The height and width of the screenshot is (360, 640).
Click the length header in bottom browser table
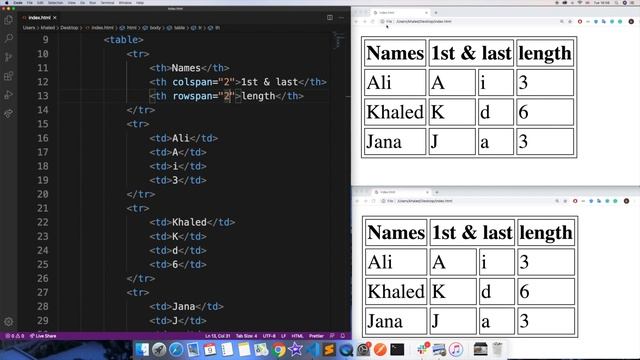pos(546,233)
